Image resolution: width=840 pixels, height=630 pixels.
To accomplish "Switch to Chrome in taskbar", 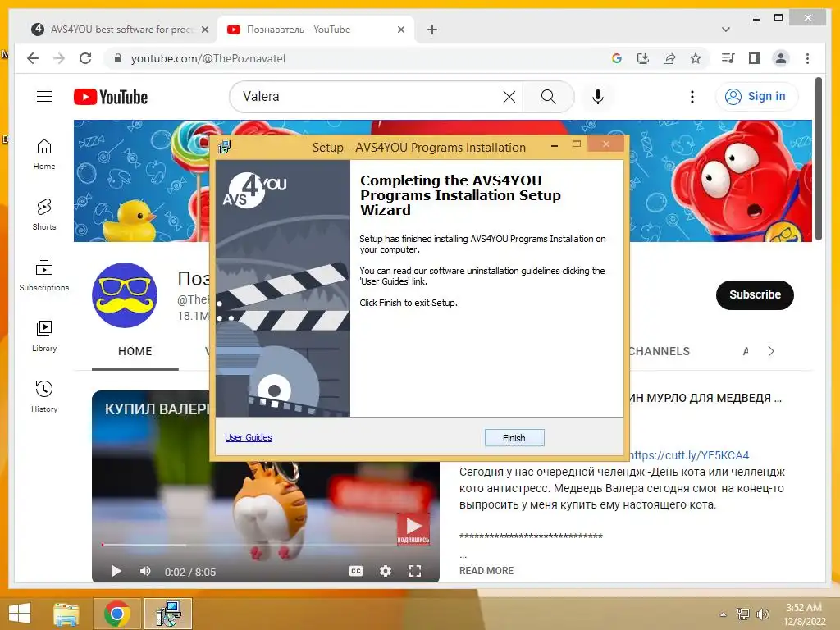I will (117, 614).
